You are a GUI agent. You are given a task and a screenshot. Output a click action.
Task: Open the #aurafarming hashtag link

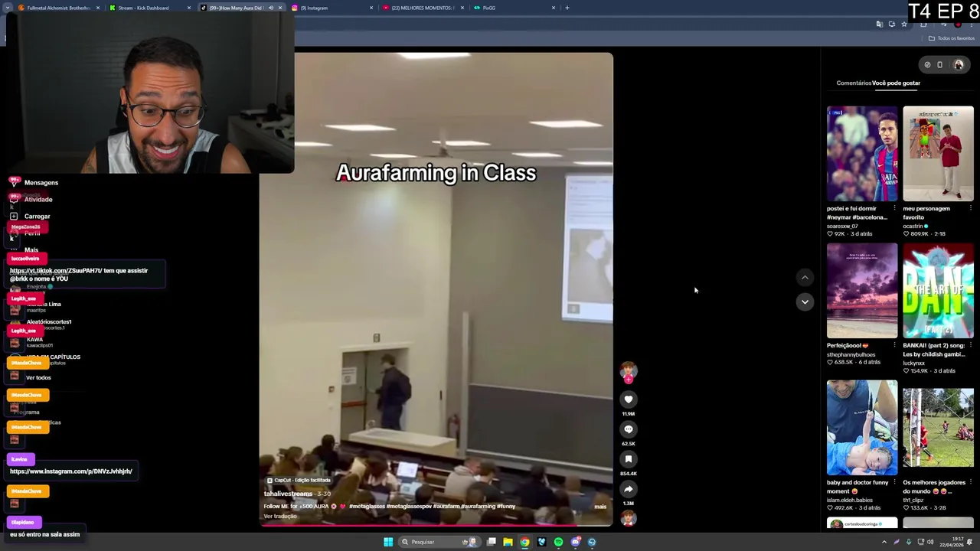point(479,507)
